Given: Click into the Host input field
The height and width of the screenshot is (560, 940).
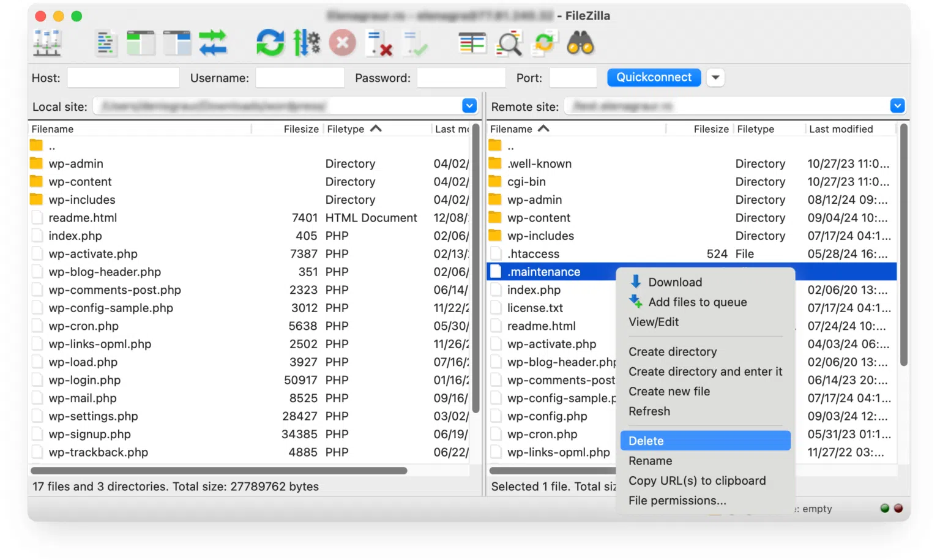Looking at the screenshot, I should (123, 78).
